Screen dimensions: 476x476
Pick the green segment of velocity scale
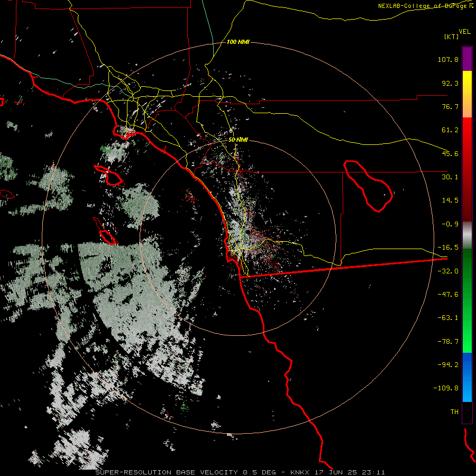click(467, 300)
